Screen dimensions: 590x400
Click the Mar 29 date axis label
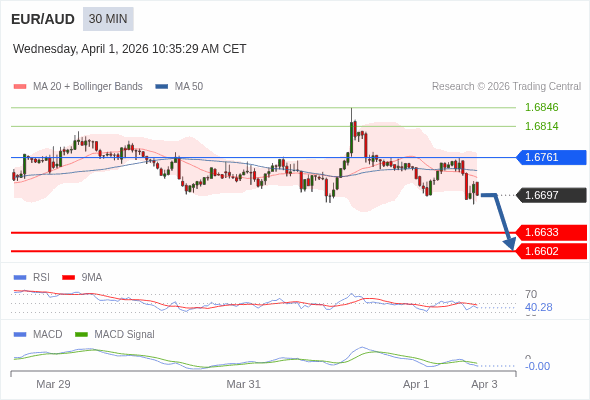[x=53, y=384]
